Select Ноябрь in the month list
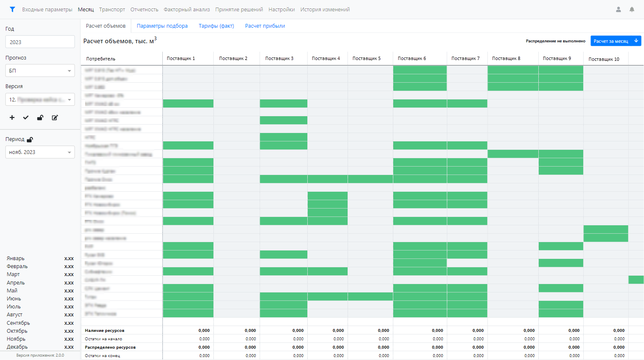This screenshot has width=644, height=360. [x=16, y=339]
